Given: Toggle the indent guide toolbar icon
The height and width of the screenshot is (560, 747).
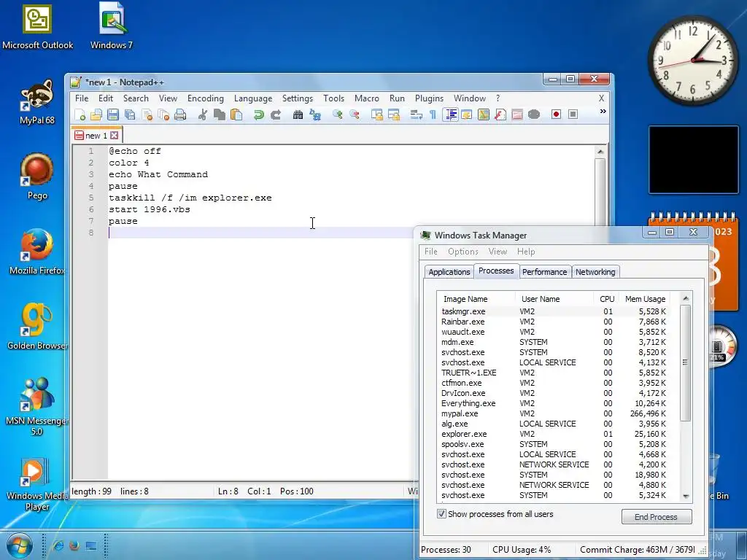Looking at the screenshot, I should tap(450, 114).
